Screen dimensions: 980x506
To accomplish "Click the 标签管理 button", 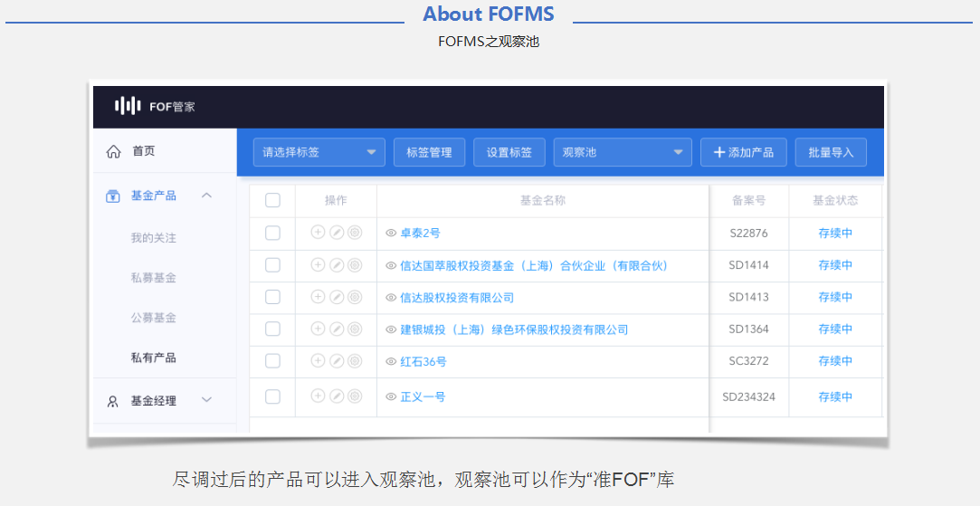I will pyautogui.click(x=430, y=152).
